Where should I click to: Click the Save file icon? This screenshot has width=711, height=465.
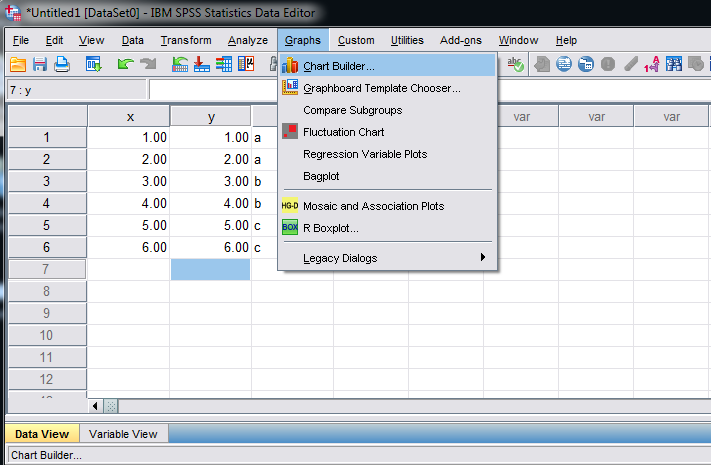tap(40, 64)
